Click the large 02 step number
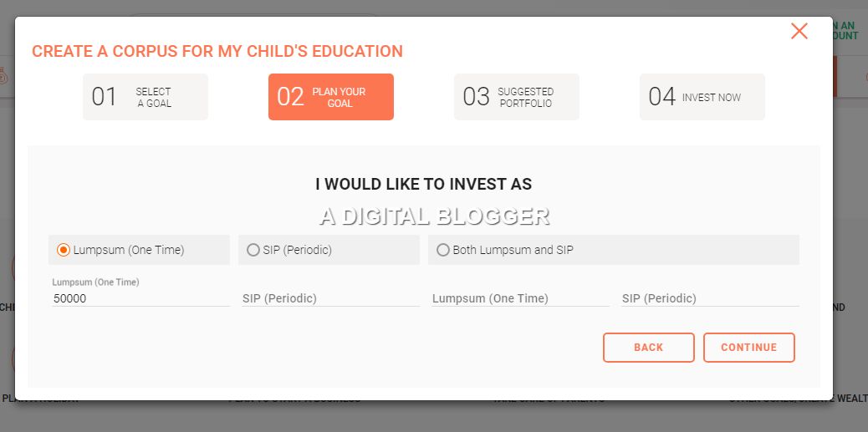The height and width of the screenshot is (432, 868). (x=290, y=97)
